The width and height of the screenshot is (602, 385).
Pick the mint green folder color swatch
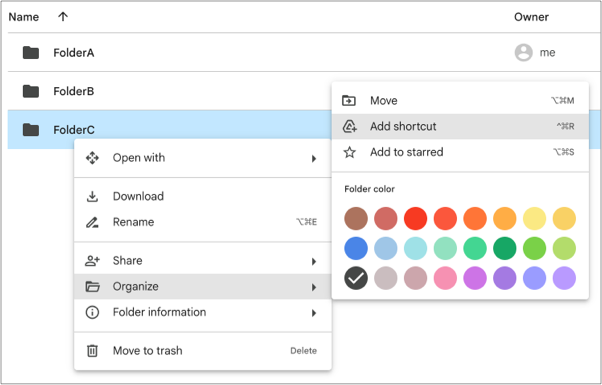(x=445, y=248)
